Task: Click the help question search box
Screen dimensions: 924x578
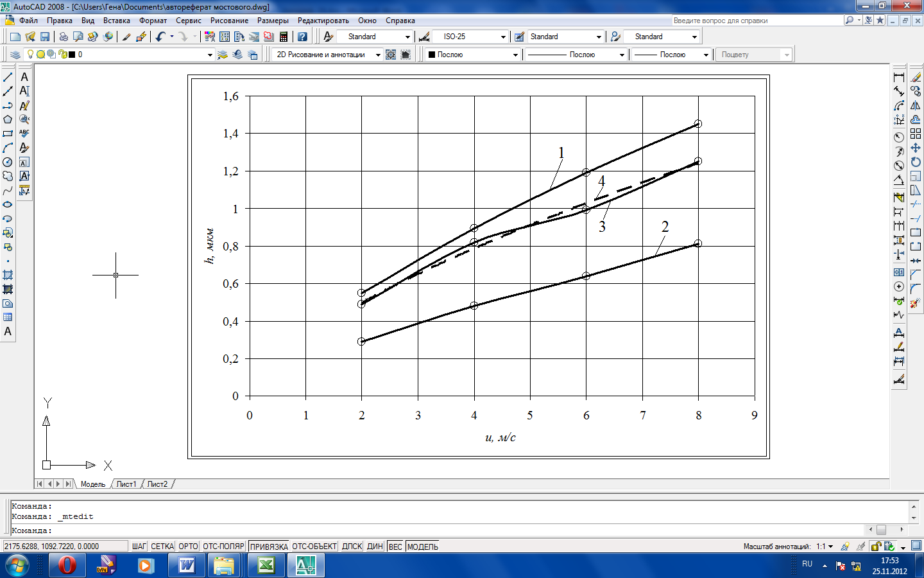Action: tap(757, 21)
